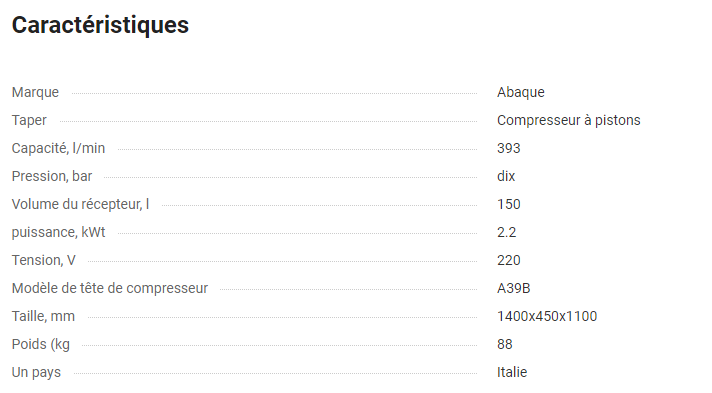Click the 88 weight value
712x393 pixels.
click(x=504, y=344)
